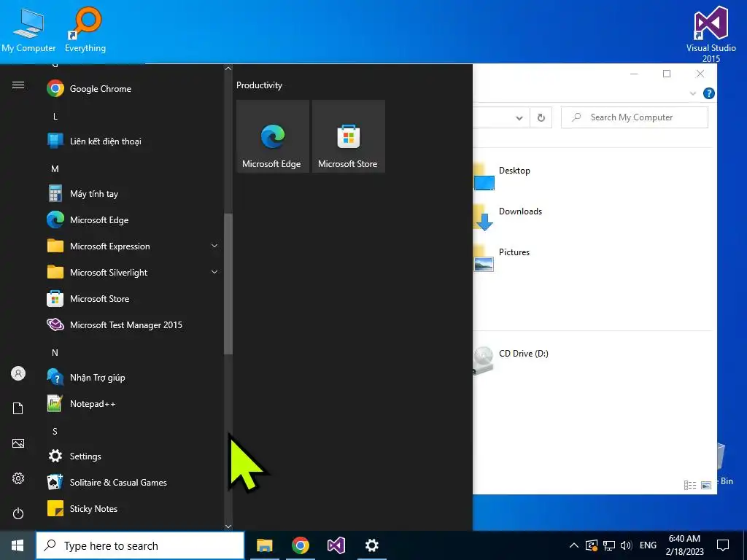
Task: Open Microsoft Store in the app list
Action: (133, 298)
